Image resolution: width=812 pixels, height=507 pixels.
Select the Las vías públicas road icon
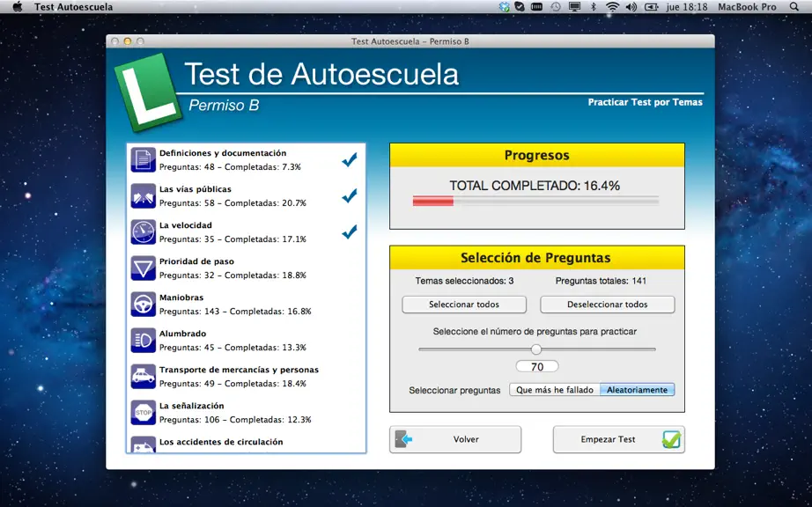(143, 196)
